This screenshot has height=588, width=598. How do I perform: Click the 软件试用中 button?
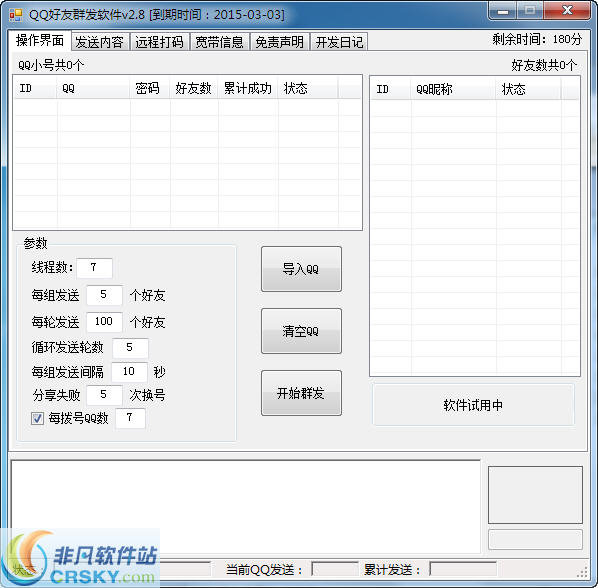tap(473, 405)
